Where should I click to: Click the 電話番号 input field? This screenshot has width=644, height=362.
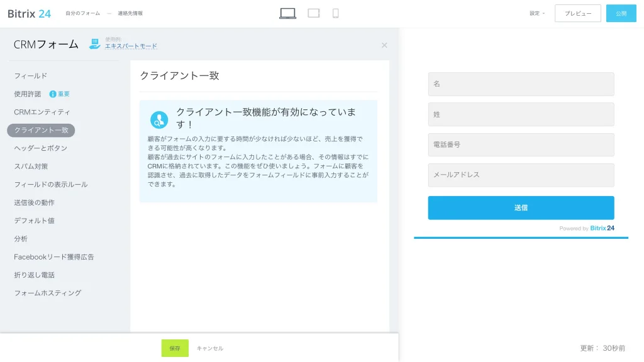(521, 145)
